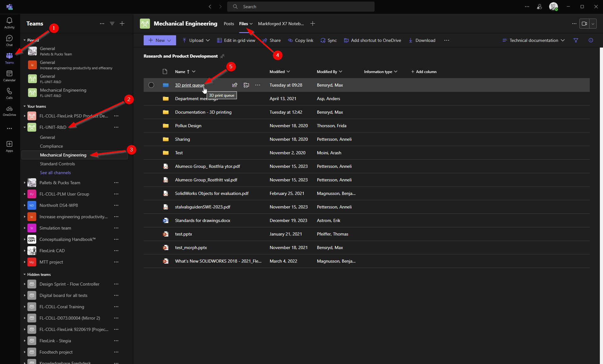603x364 pixels.
Task: Open the file filter funnel icon
Action: 576,40
